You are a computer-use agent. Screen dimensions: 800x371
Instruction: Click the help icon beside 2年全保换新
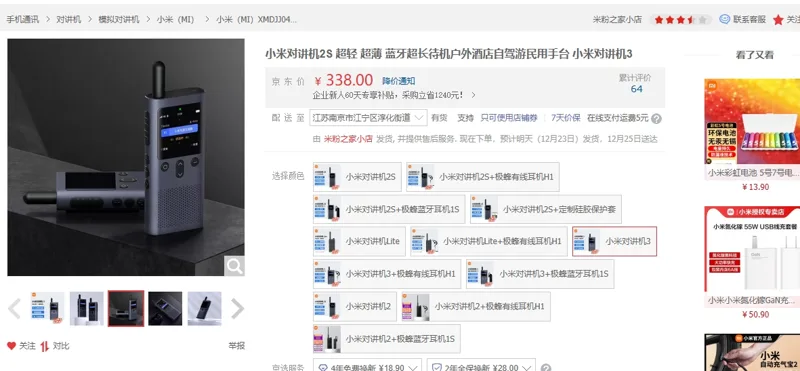[x=546, y=367]
